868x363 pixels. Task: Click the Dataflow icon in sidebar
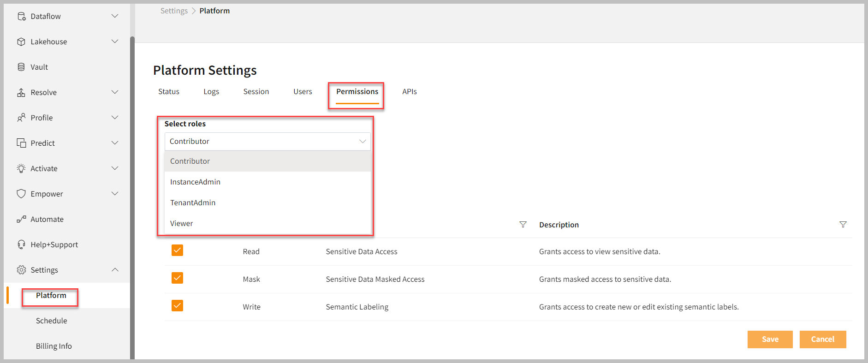click(x=21, y=16)
